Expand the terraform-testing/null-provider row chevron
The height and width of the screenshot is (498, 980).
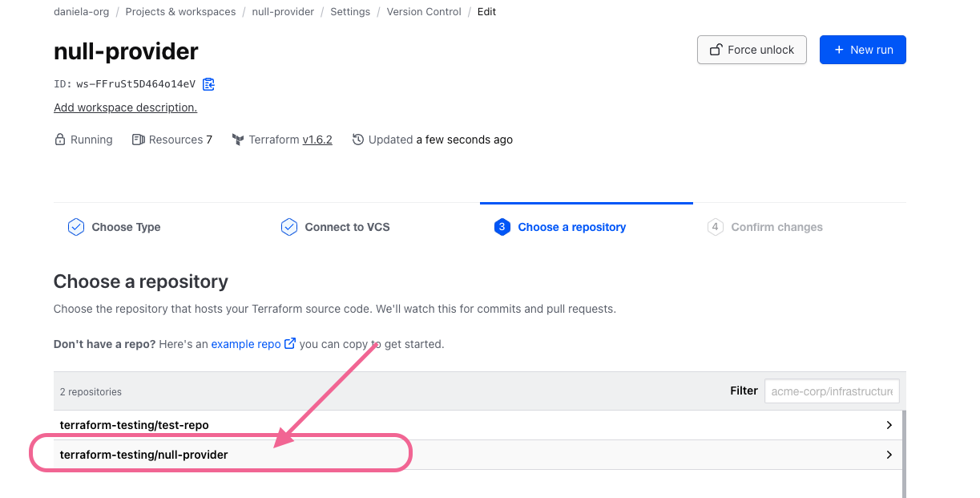tap(889, 455)
